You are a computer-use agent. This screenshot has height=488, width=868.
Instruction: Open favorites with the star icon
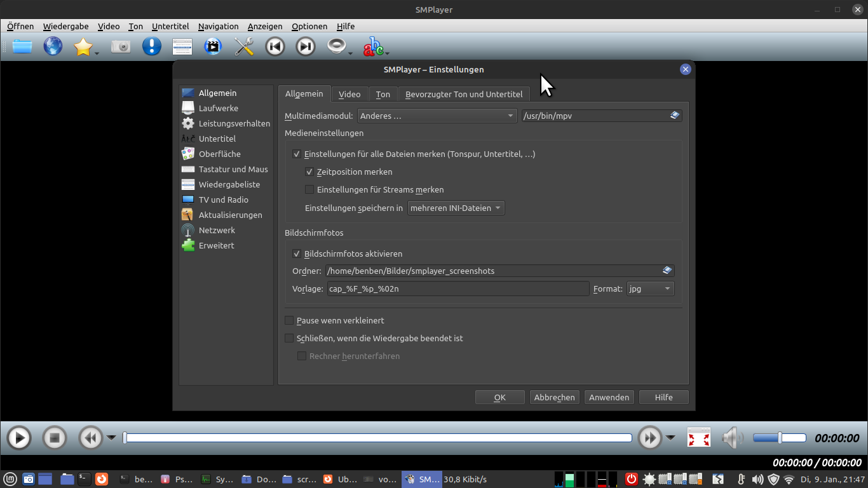(83, 46)
